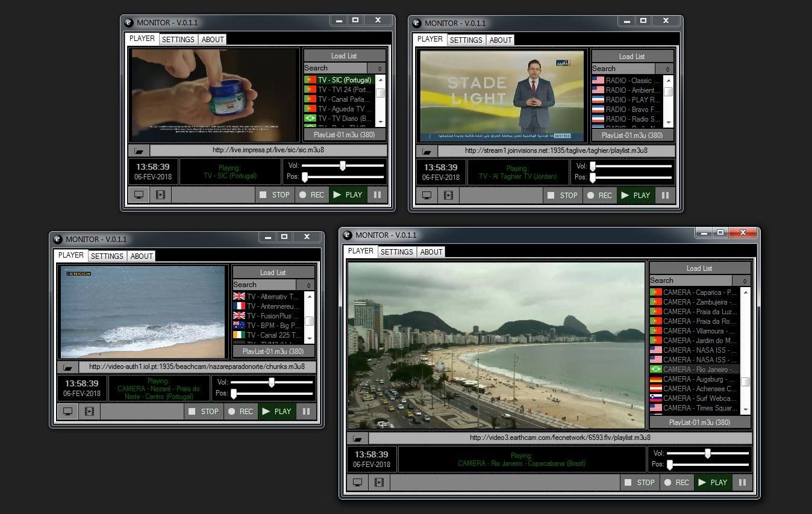
Task: Click Load List in the Copacabana player
Action: tap(699, 268)
